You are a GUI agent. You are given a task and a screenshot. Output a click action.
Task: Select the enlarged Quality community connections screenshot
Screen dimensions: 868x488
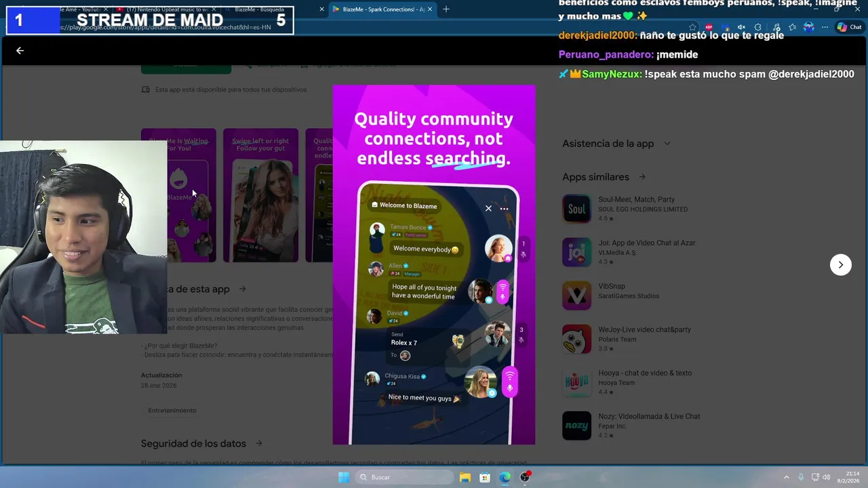coord(434,265)
